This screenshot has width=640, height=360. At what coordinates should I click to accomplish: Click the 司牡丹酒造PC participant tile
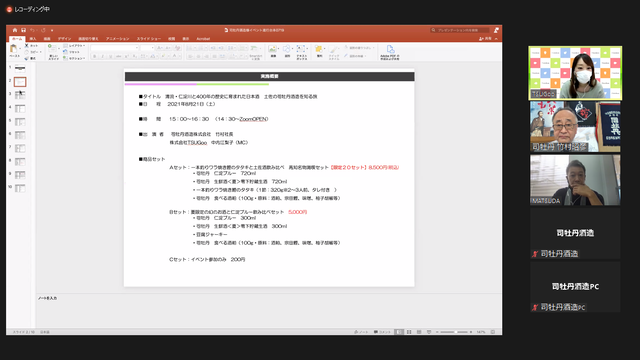coord(575,287)
